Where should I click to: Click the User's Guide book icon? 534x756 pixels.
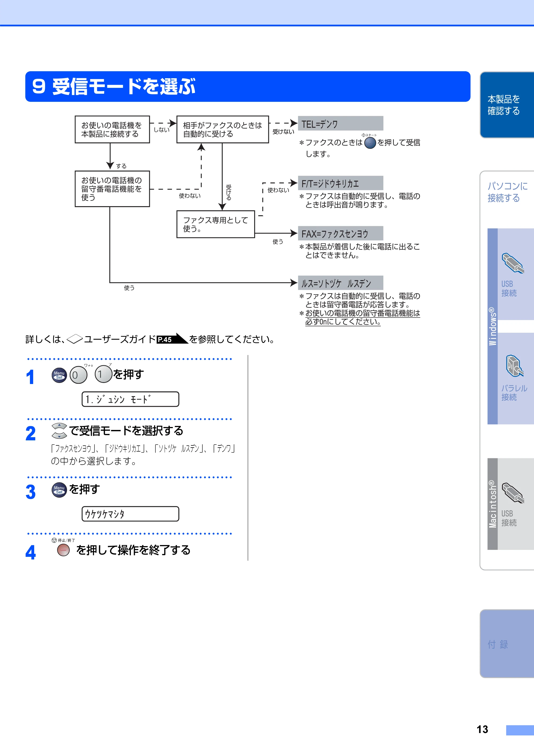(75, 339)
